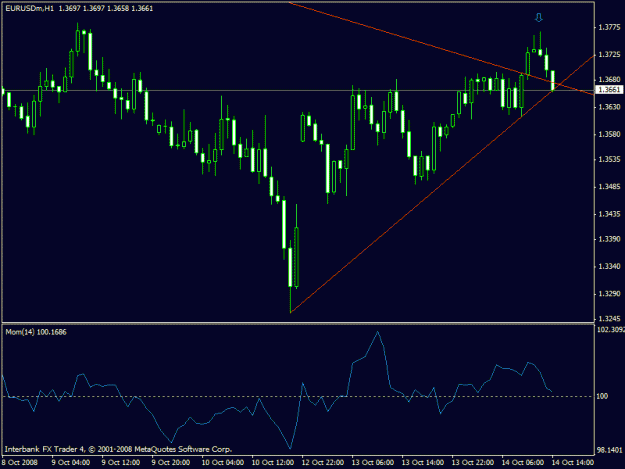
Task: Click the 1.3535 price scale label
Action: (x=609, y=159)
